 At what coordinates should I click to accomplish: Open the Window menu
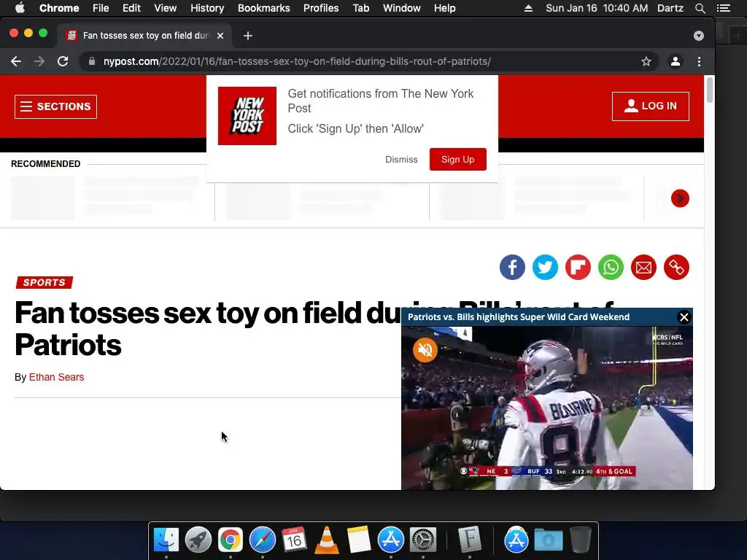coord(402,8)
